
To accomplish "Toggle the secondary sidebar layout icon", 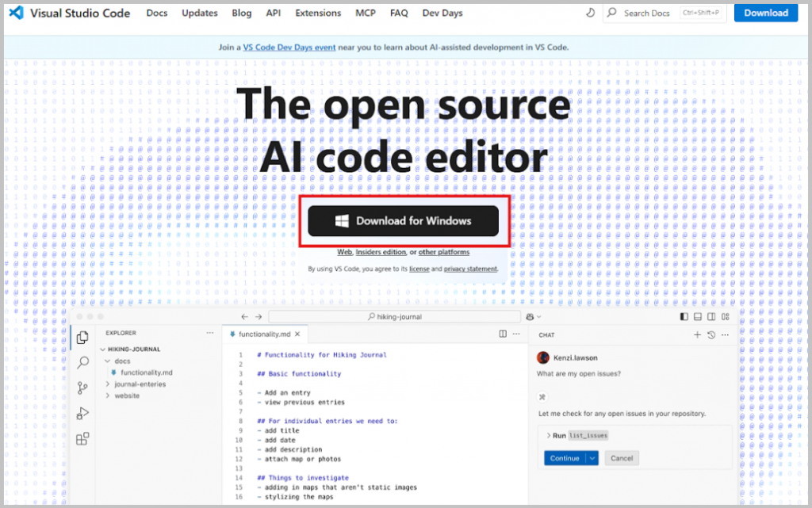I will pos(711,316).
